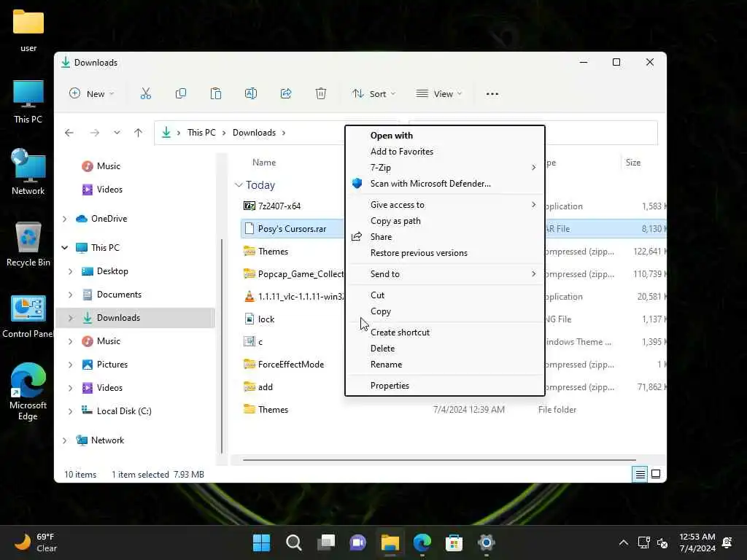
Task: Collapse the Today group
Action: tap(239, 185)
